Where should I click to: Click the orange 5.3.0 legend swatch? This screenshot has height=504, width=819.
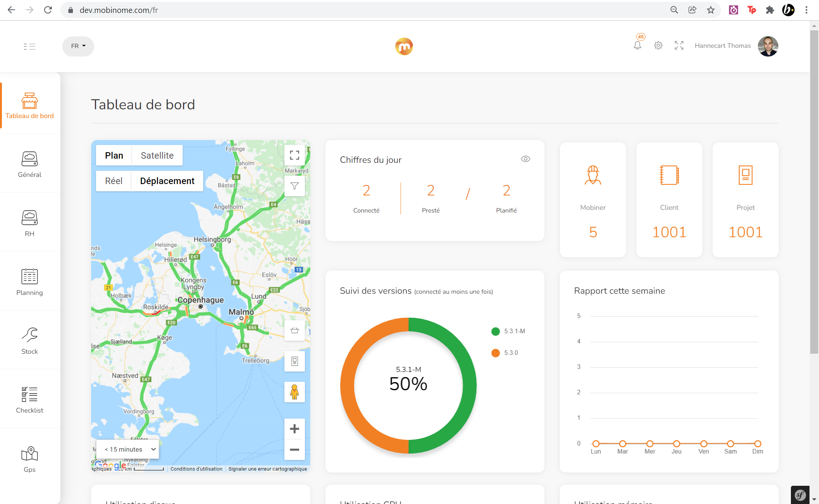[496, 353]
